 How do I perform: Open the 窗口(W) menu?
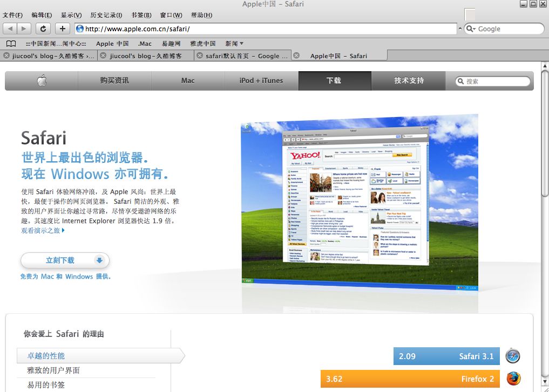tap(171, 15)
